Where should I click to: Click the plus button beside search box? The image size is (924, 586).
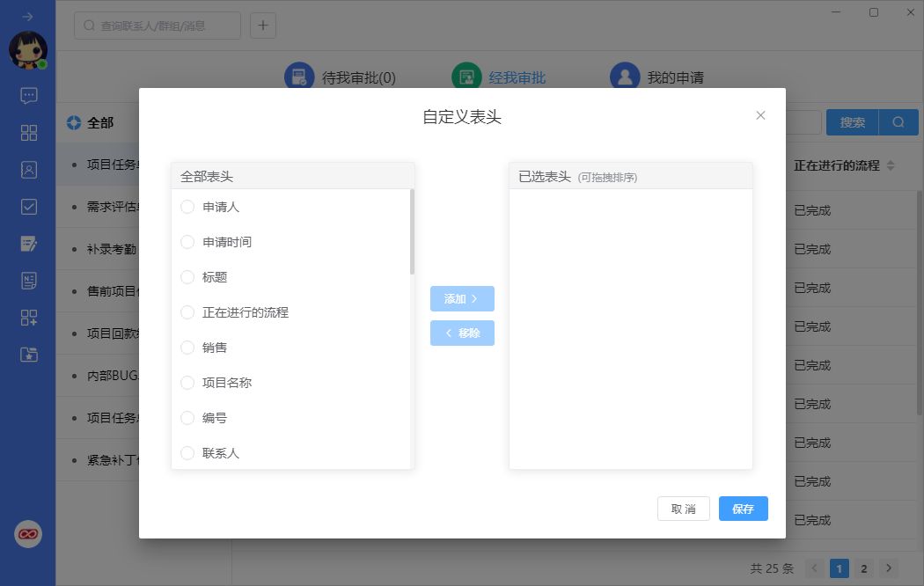[x=263, y=26]
